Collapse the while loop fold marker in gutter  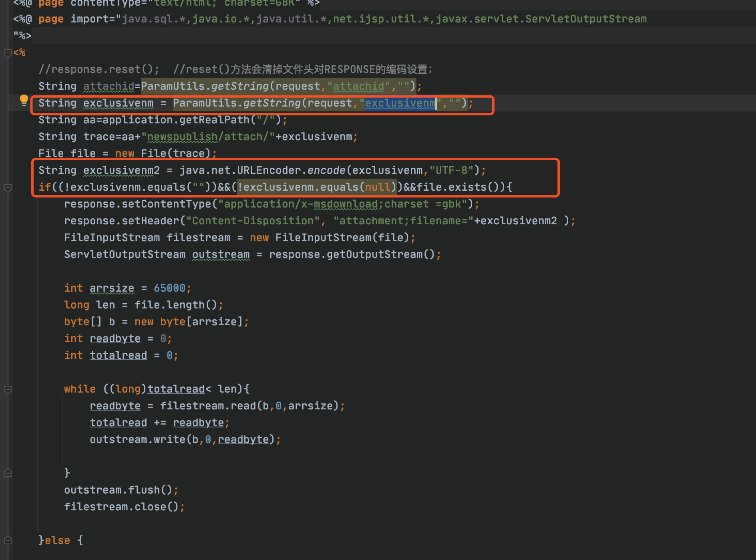pyautogui.click(x=7, y=389)
